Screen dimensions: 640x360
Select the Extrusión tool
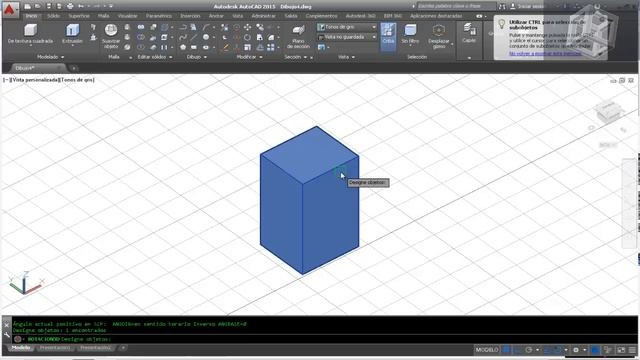pos(73,33)
